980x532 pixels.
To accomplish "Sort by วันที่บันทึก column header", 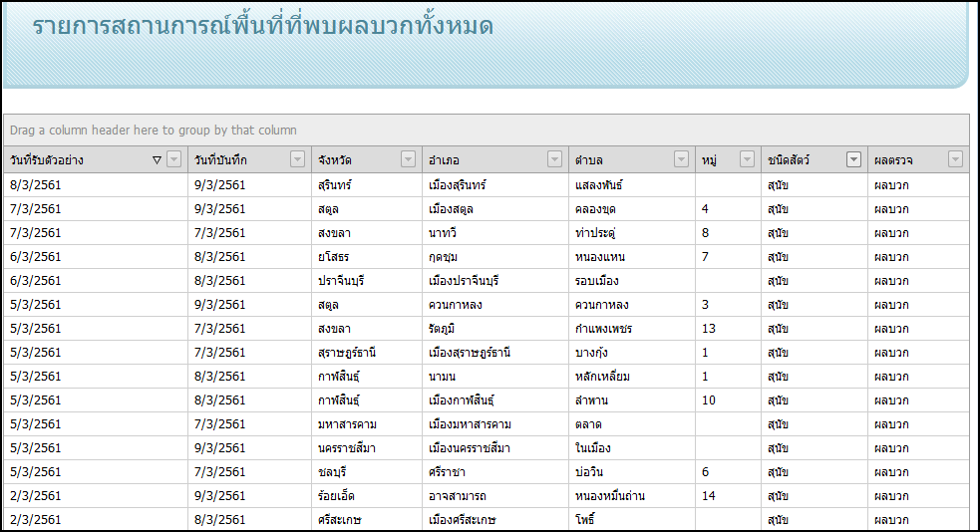I will (221, 160).
